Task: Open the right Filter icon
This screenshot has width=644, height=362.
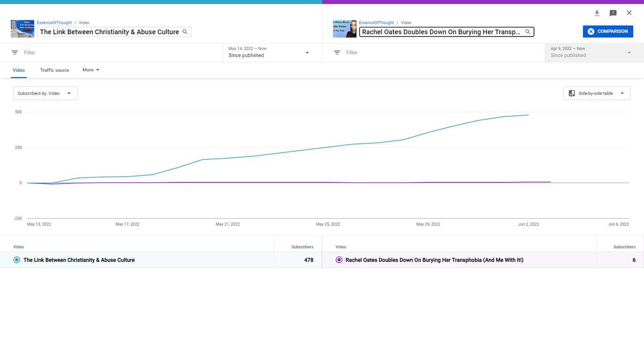Action: [x=337, y=53]
